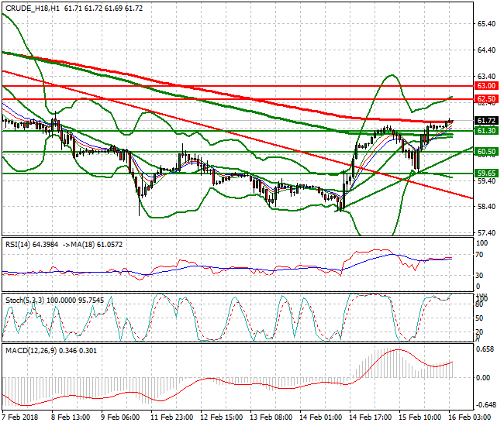504x426 pixels.
Task: Click the 13 Feb 08:00 time label
Action: (x=271, y=417)
